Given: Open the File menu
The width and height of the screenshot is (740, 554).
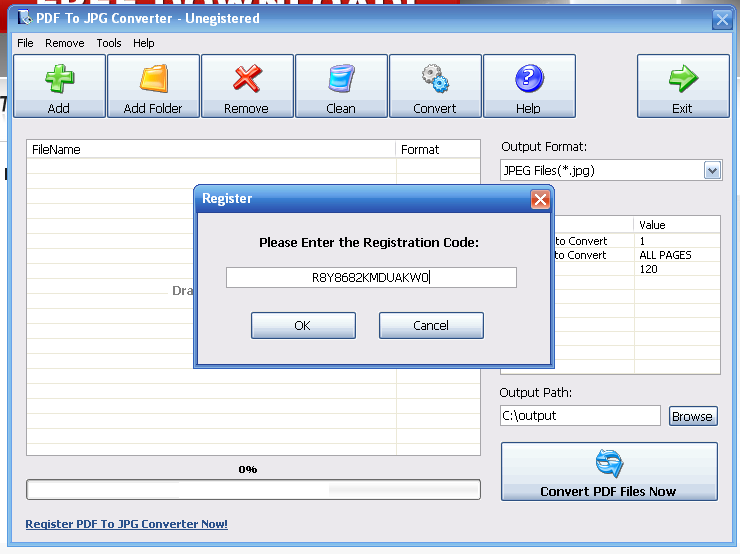Looking at the screenshot, I should click(x=25, y=43).
